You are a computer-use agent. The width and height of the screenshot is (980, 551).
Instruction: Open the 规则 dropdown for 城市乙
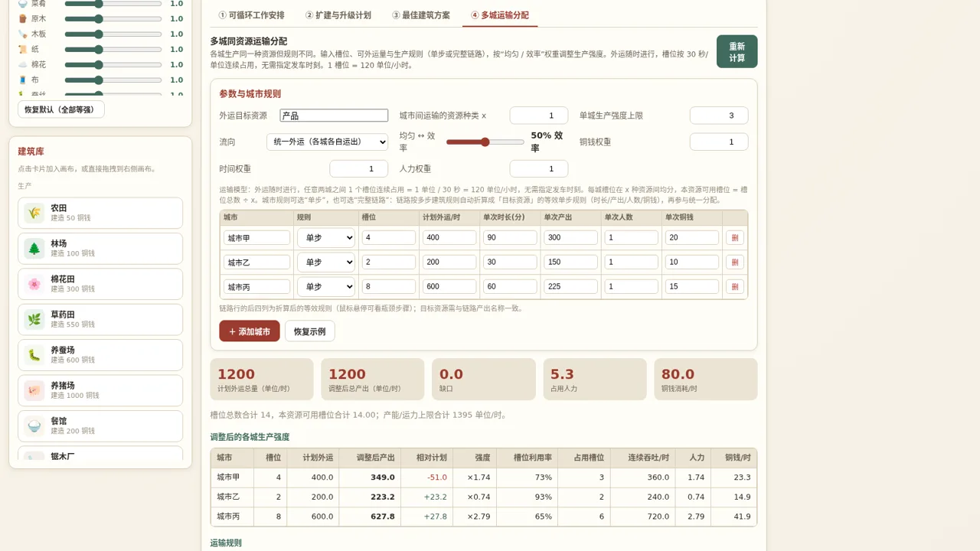[326, 262]
